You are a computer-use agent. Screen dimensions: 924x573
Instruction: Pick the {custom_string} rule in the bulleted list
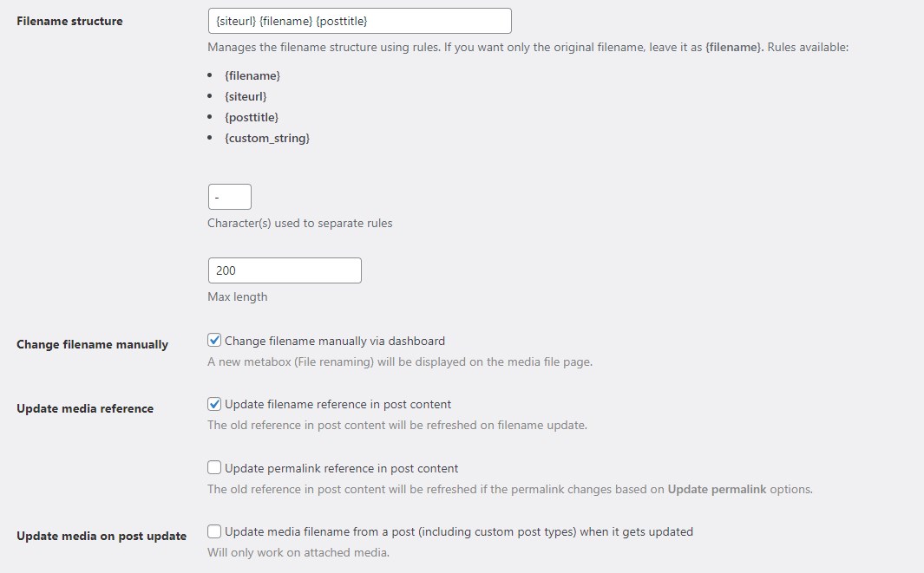266,138
